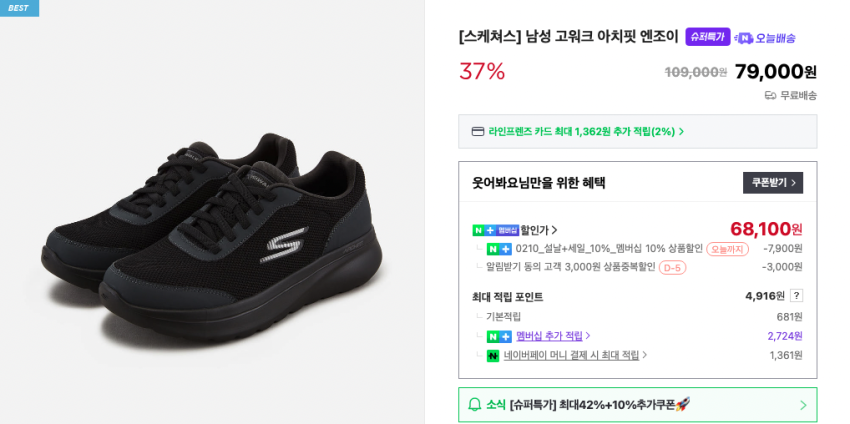Click the D-5 countdown tag
The height and width of the screenshot is (424, 850).
672,267
